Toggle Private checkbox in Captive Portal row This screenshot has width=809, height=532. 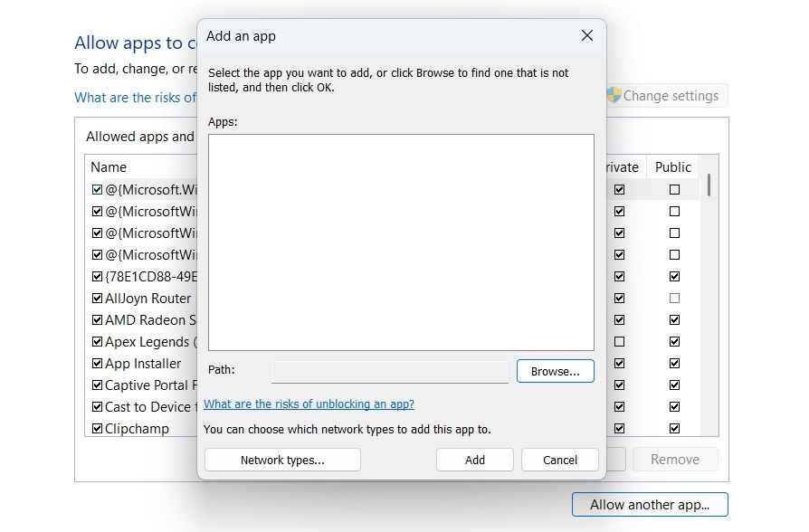tap(620, 385)
